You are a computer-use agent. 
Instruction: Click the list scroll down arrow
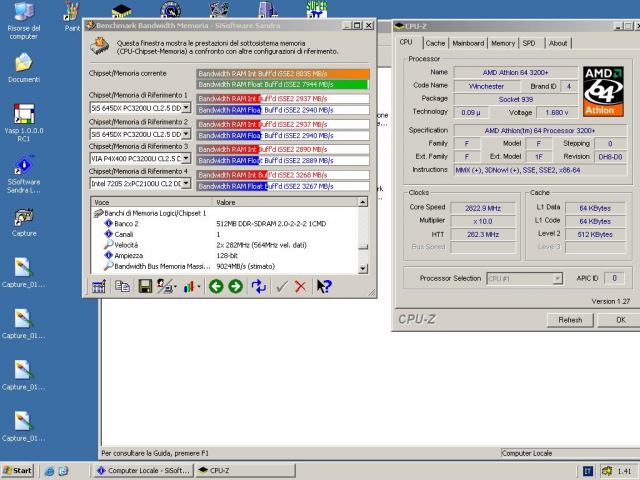click(x=362, y=269)
